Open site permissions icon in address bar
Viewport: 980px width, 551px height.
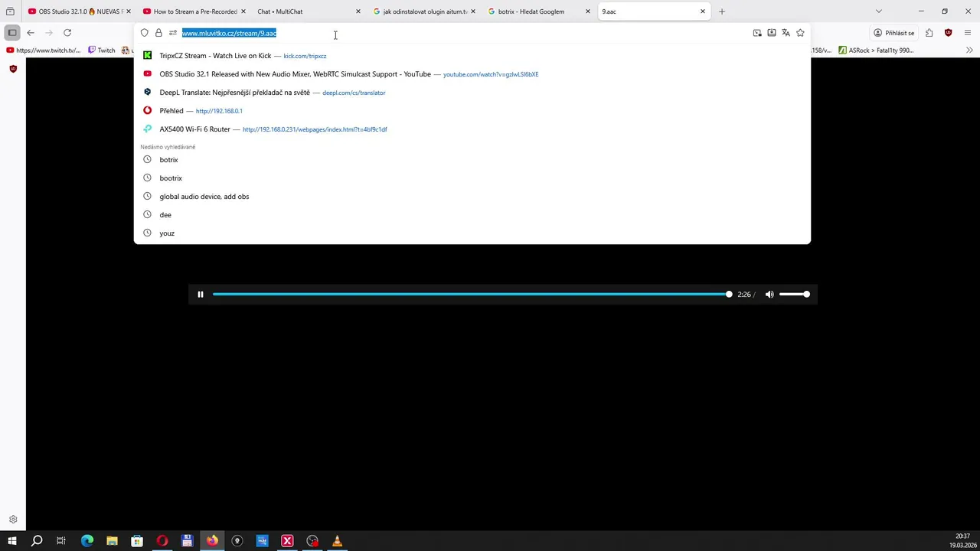(x=173, y=33)
